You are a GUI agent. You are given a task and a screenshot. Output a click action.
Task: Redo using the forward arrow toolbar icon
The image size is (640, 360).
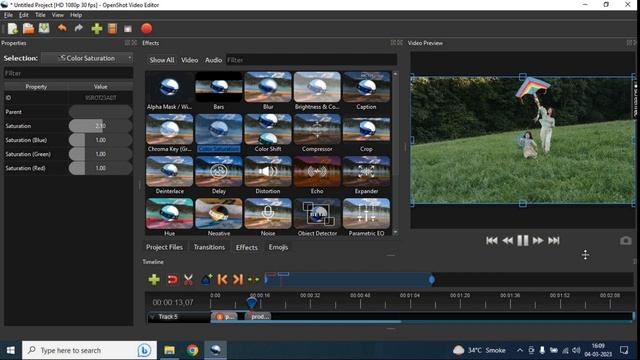[79, 28]
